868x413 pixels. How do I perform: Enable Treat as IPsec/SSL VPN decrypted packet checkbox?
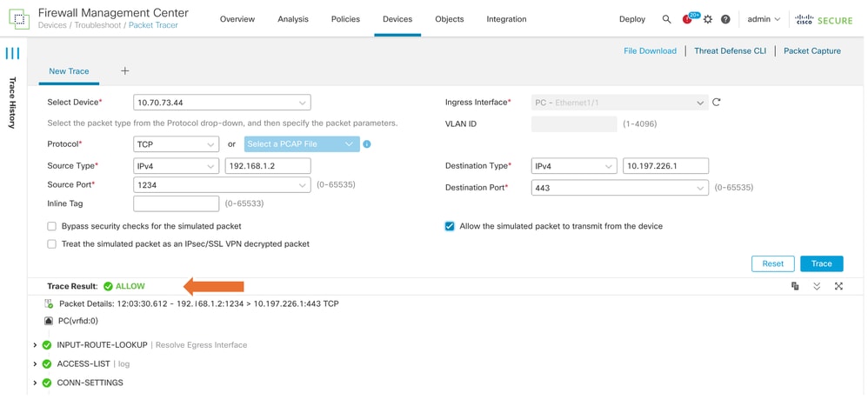(x=52, y=243)
